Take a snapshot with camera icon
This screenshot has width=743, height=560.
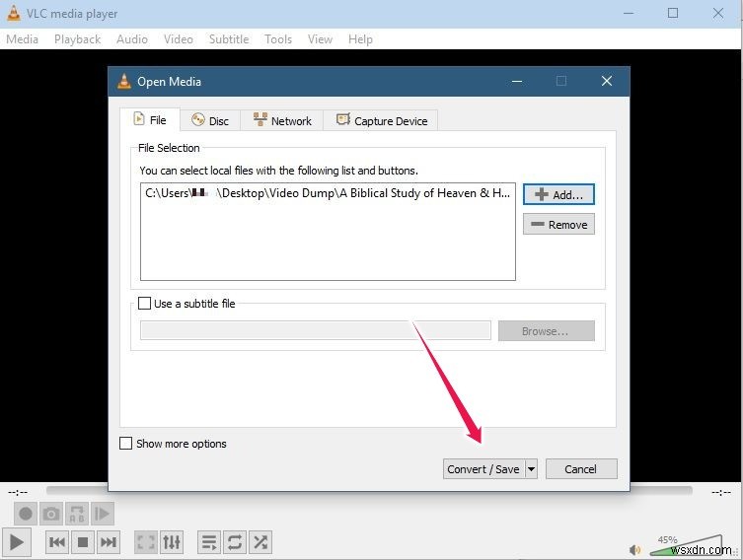(x=51, y=514)
